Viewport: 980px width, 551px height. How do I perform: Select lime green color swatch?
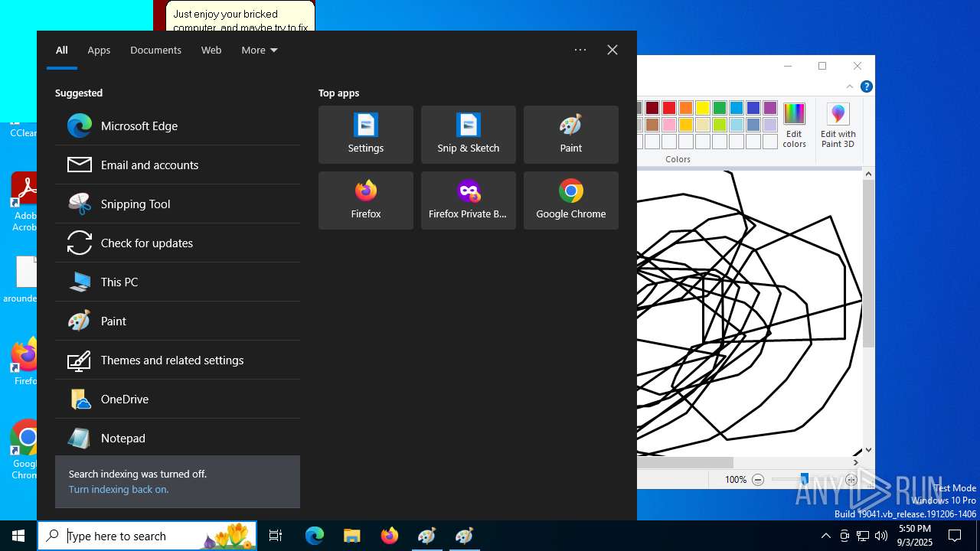(x=720, y=125)
